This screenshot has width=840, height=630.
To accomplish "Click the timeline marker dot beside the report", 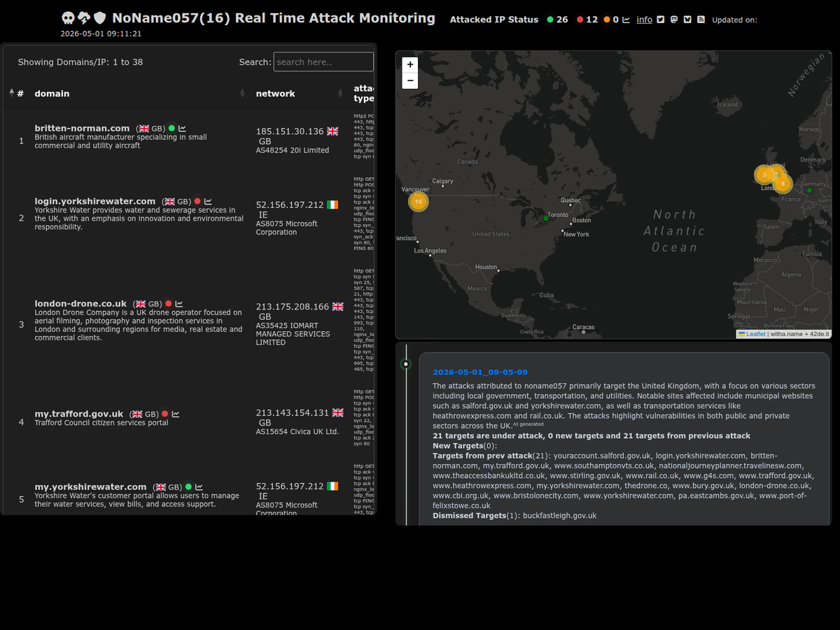I will coord(406,364).
